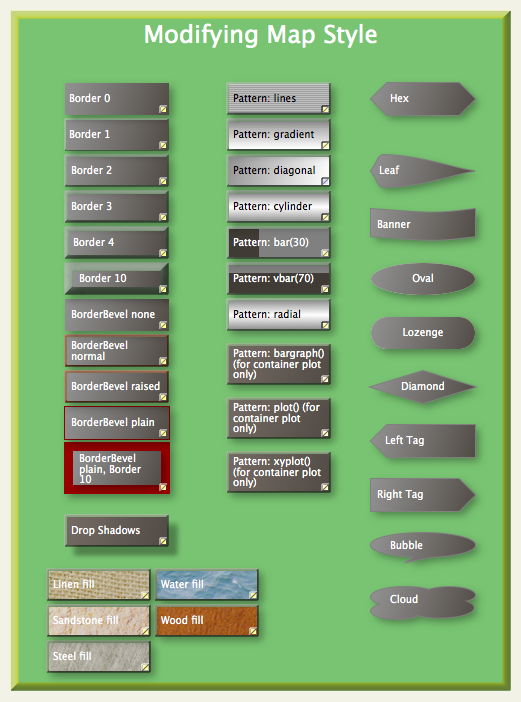Click the Modifying Map Style title
Screen dimensions: 521x702
click(x=260, y=35)
